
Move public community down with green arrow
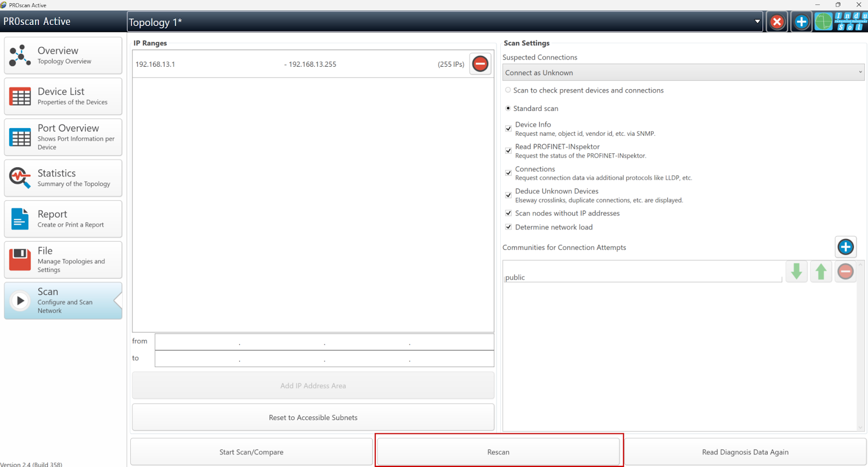point(796,271)
